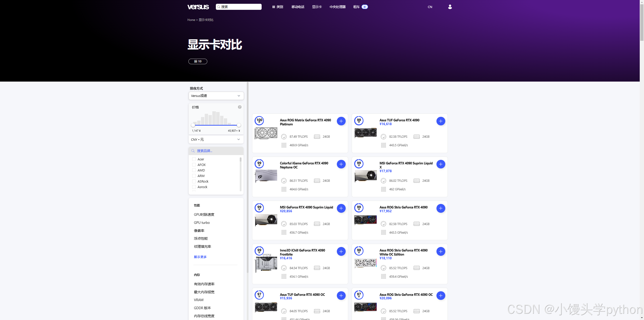Add Asus ROG Matrix RTX 4090 Platinum to comparison
The width and height of the screenshot is (644, 320).
341,121
